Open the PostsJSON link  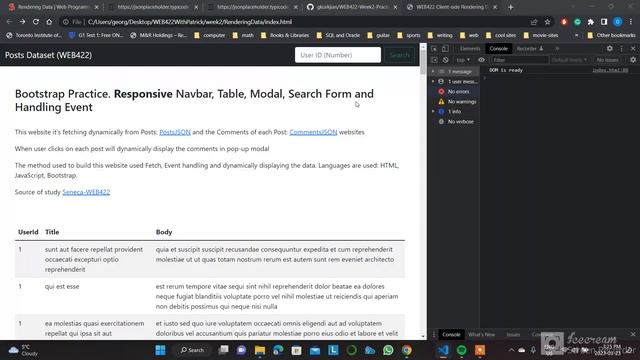tap(175, 132)
